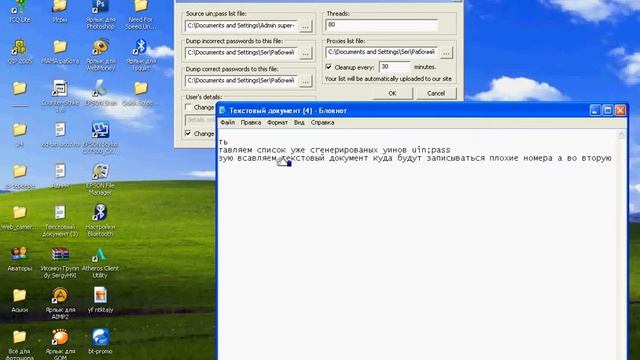Minimize the Notepad window

point(595,110)
